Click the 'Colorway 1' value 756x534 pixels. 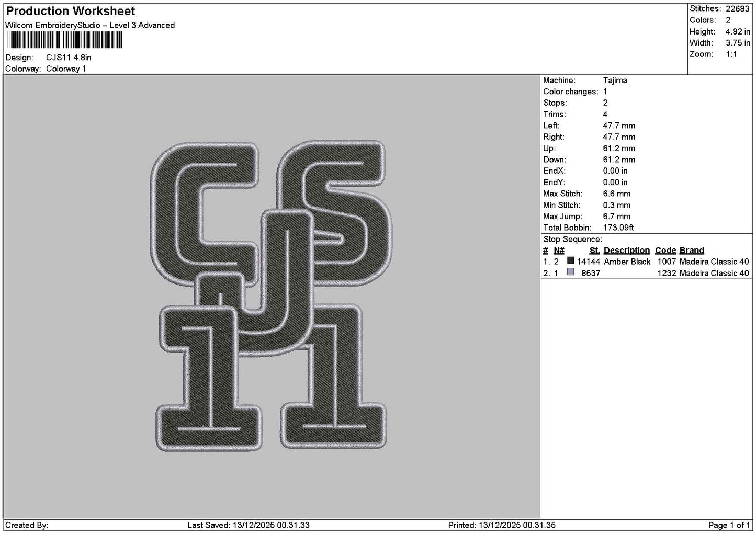click(x=66, y=69)
